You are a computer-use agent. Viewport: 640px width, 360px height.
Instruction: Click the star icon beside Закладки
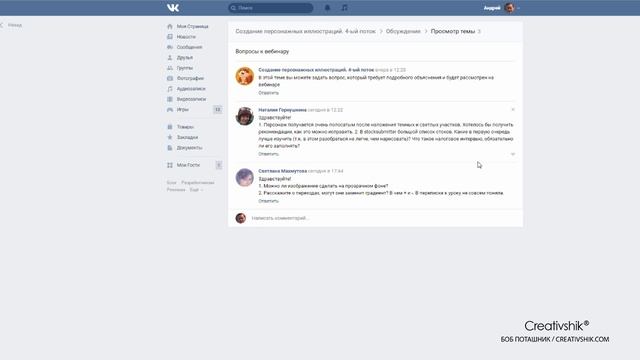pyautogui.click(x=170, y=138)
